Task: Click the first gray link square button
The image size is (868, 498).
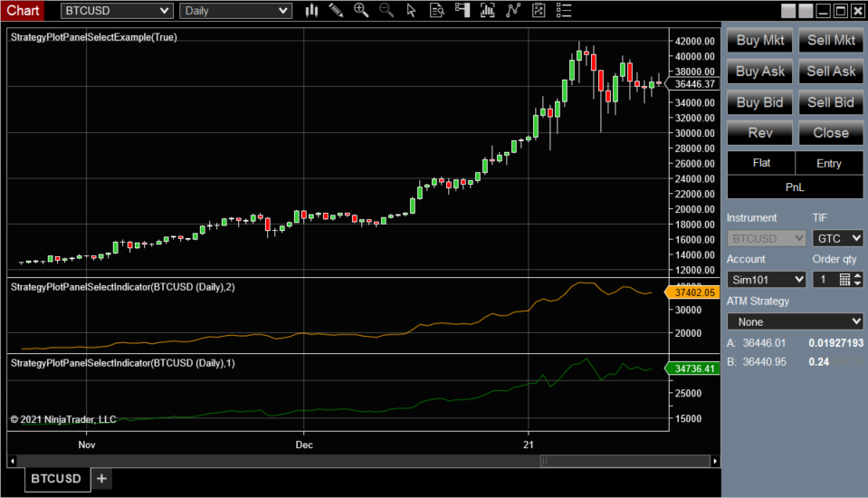Action: pos(788,11)
